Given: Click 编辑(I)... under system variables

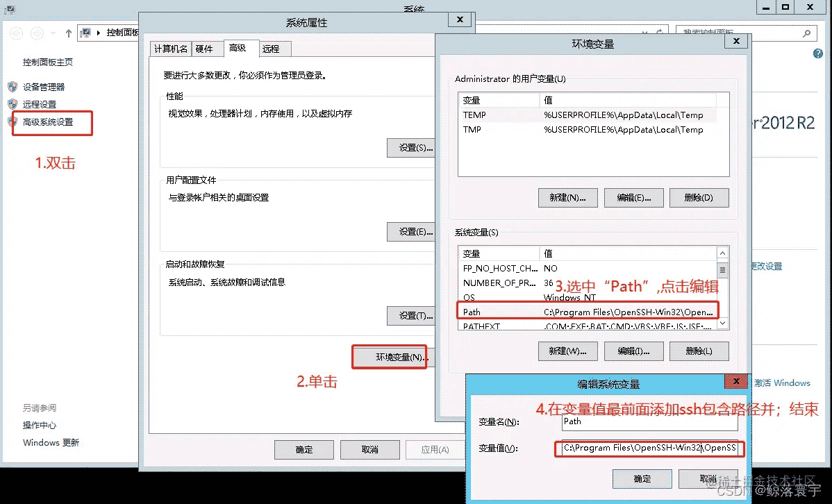Looking at the screenshot, I should click(633, 351).
